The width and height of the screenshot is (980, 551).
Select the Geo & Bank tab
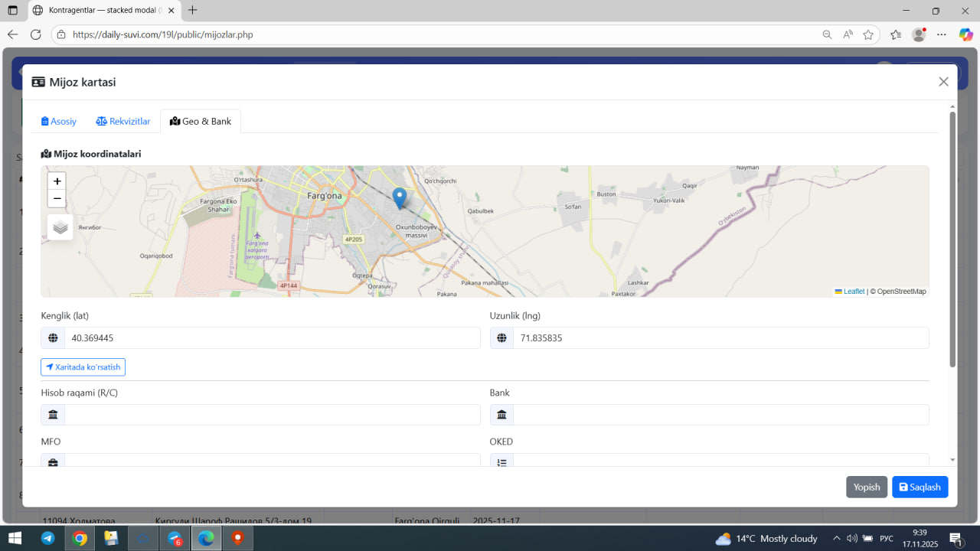201,121
